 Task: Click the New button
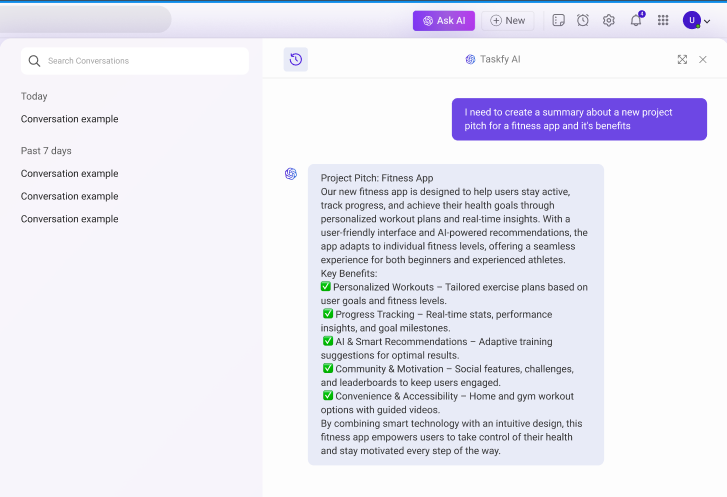[x=508, y=21]
